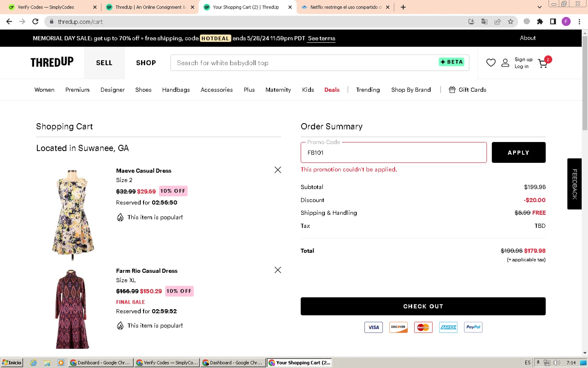The image size is (588, 368).
Task: Click the Gift Cards gift box icon
Action: tap(452, 90)
